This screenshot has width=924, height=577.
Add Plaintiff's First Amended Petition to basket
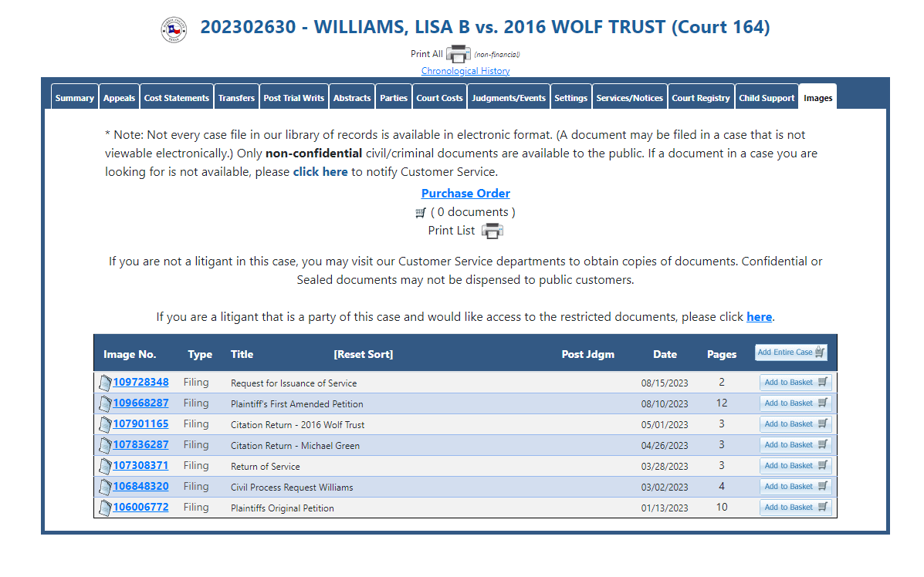[796, 403]
